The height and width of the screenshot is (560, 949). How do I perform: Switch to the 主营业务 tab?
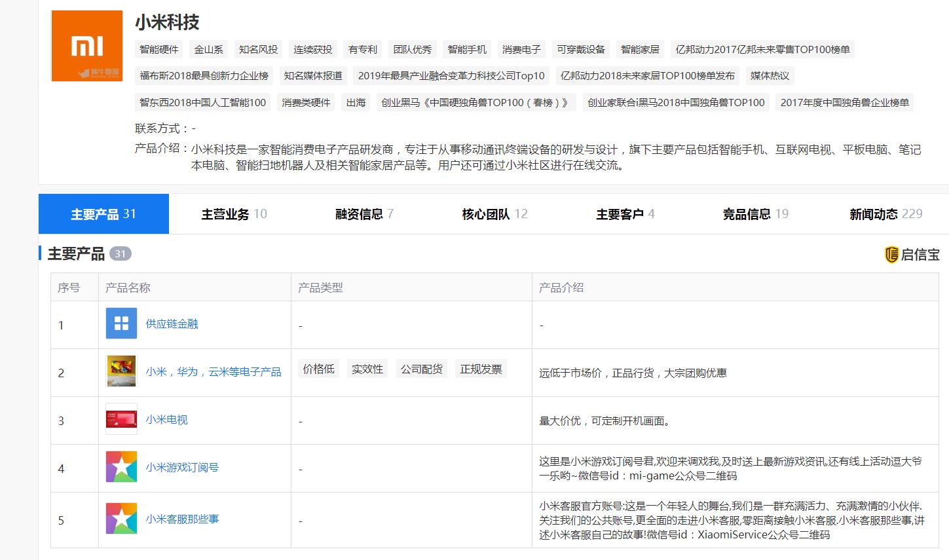tap(226, 214)
